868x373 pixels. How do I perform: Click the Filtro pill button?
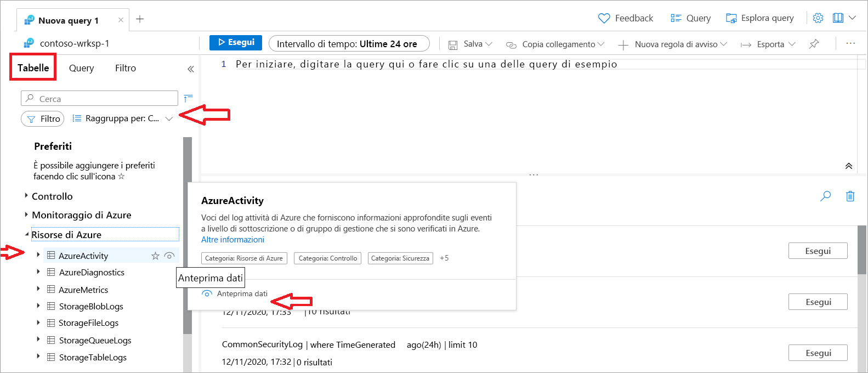coord(43,118)
